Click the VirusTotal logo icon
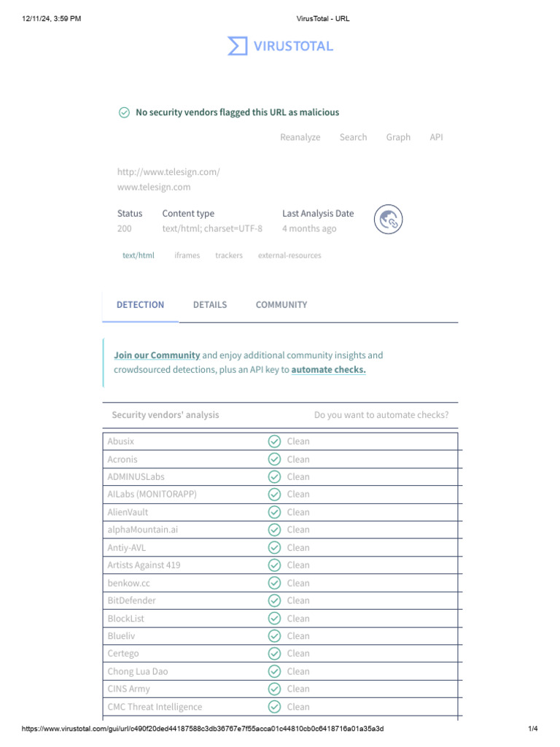This screenshot has height=747, width=560. coord(238,46)
